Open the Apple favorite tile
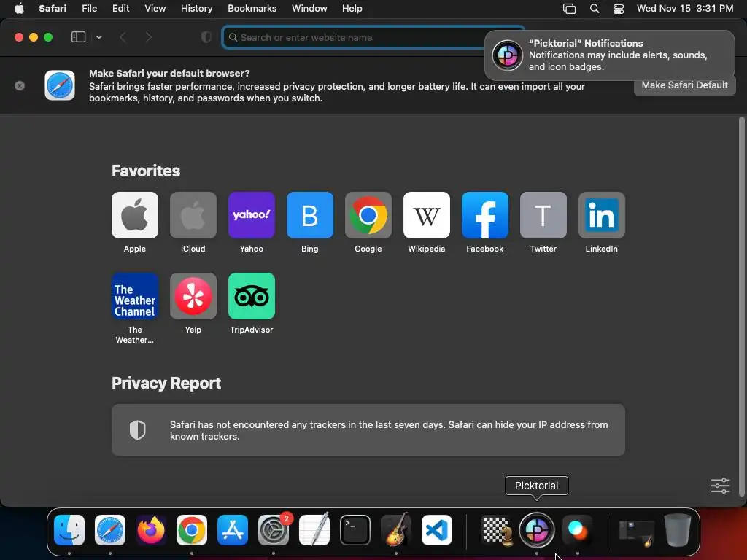 135,215
